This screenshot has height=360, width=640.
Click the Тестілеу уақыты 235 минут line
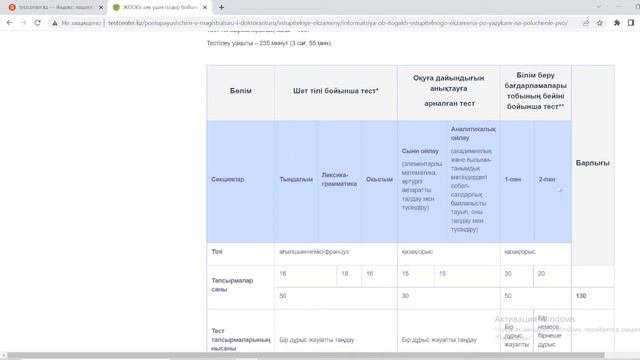point(269,43)
